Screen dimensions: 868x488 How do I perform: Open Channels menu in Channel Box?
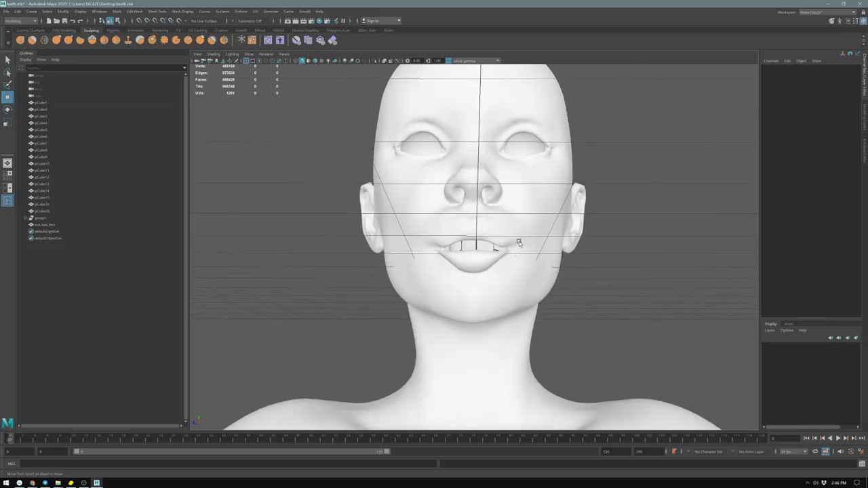tap(771, 61)
